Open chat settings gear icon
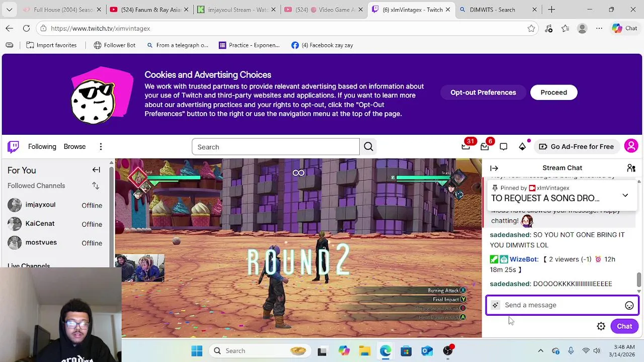 [601, 326]
